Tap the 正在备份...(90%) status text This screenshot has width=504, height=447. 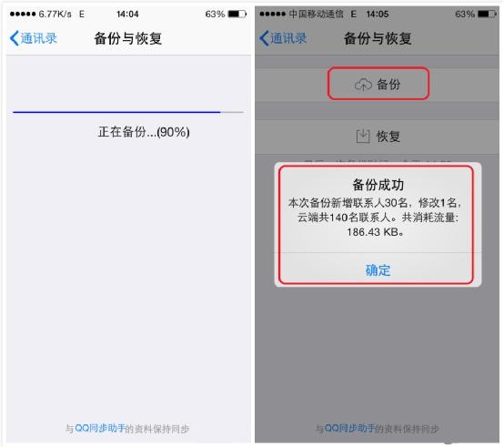pos(144,132)
